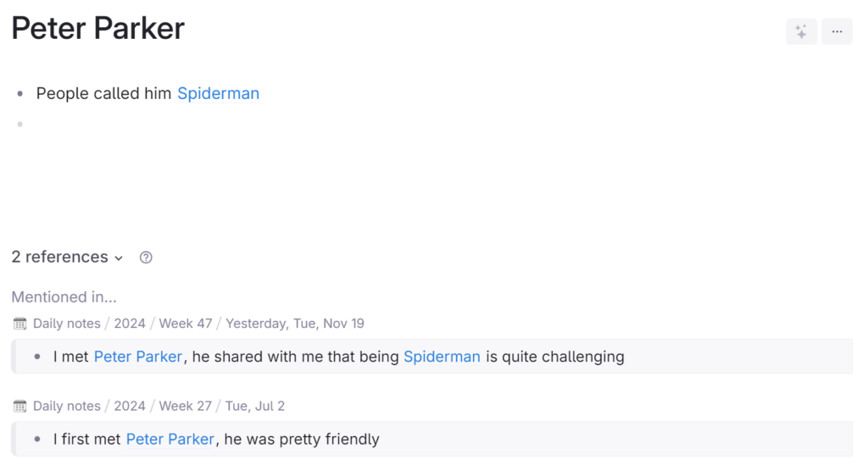Click calendar icon on the Week 27 breadcrumb
This screenshot has width=868, height=470.
click(x=20, y=406)
